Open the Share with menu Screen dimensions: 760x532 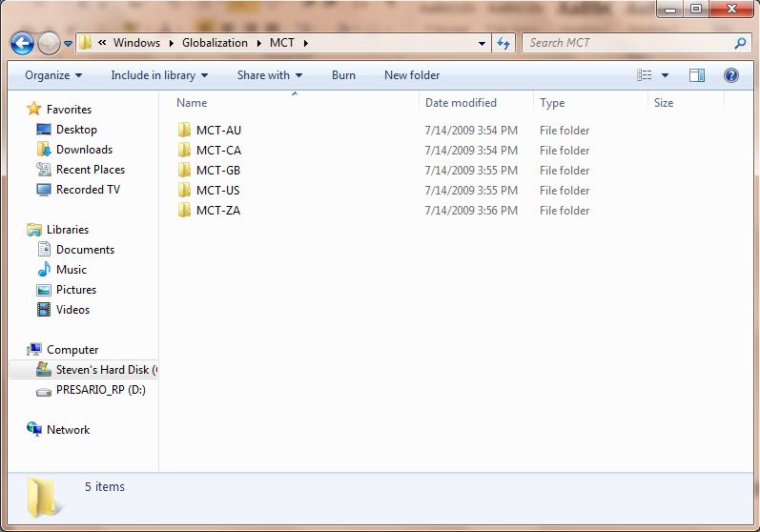270,75
